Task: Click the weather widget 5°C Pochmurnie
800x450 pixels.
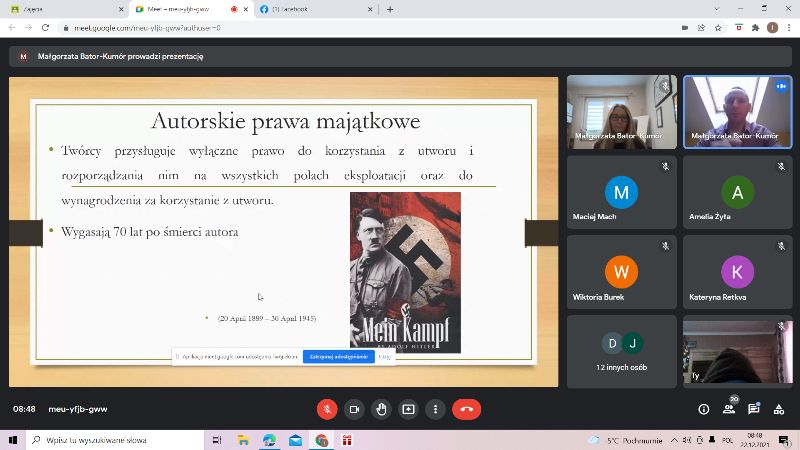Action: coord(627,440)
